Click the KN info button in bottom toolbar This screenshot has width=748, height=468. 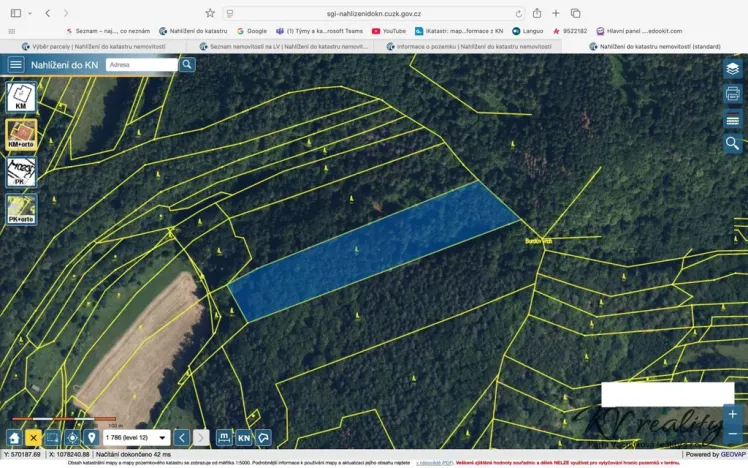coord(244,437)
